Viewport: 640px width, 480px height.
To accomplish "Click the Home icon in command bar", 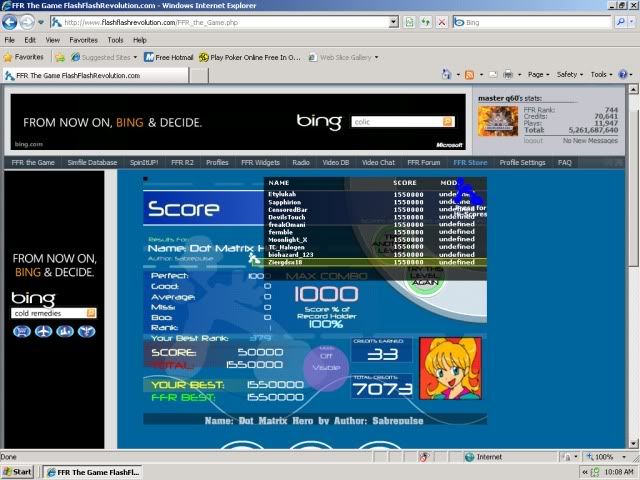I will (444, 75).
